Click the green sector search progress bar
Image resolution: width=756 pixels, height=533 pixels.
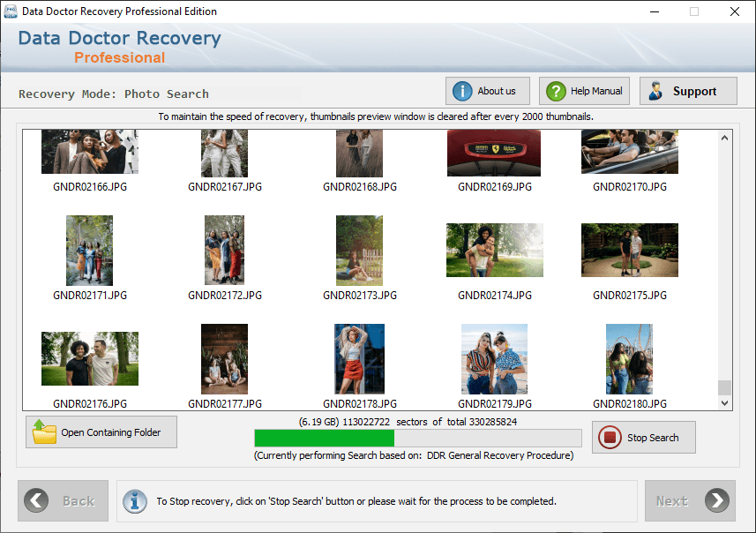tap(417, 438)
